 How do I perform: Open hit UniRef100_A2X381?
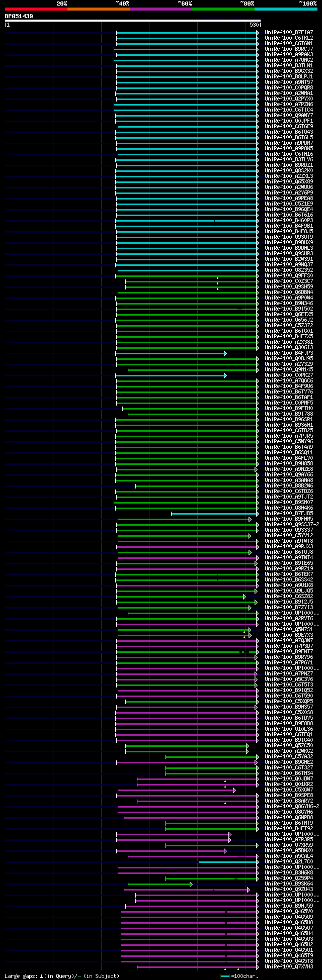click(x=289, y=342)
